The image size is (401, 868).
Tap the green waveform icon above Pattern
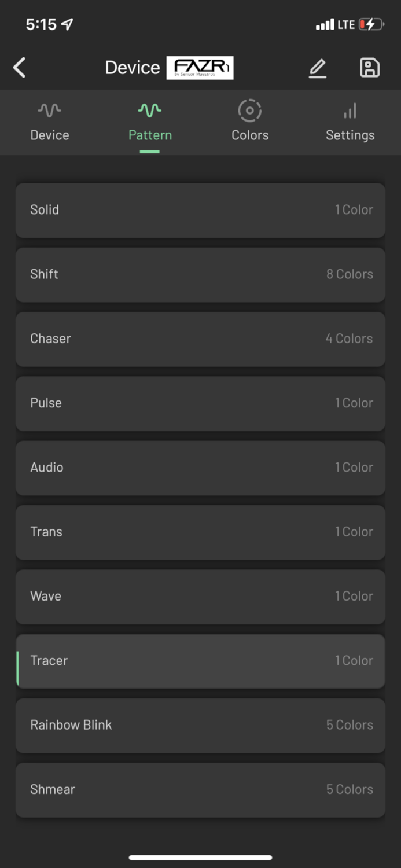click(x=149, y=110)
